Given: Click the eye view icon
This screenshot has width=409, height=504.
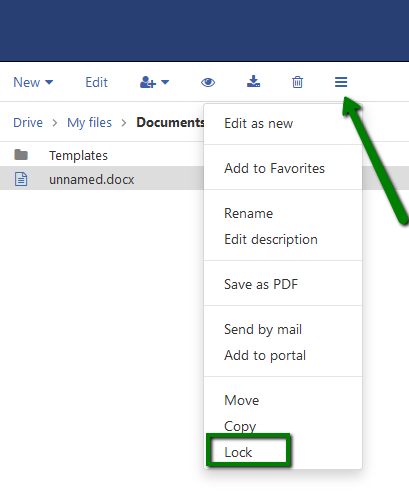Looking at the screenshot, I should point(208,82).
